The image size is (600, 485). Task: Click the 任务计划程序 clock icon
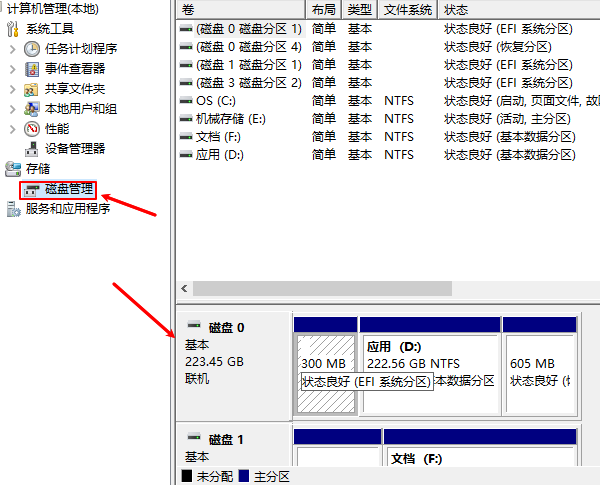[32, 49]
